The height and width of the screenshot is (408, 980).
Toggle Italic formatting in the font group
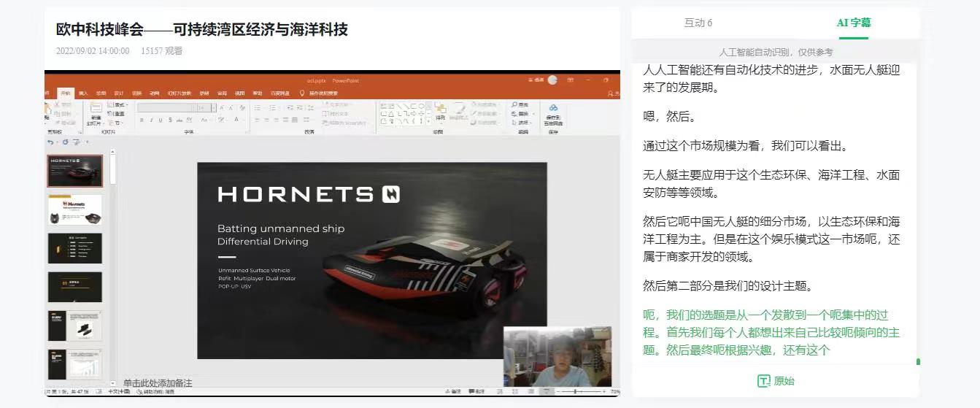tap(151, 120)
